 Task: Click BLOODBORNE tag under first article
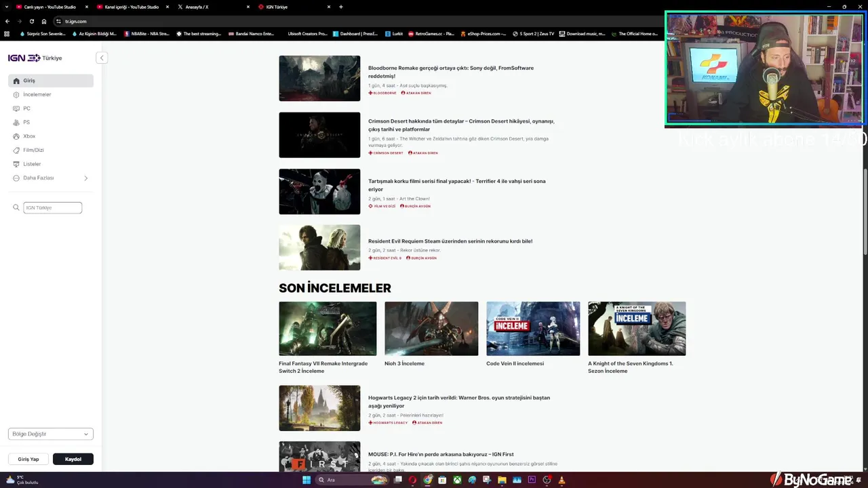tap(382, 93)
